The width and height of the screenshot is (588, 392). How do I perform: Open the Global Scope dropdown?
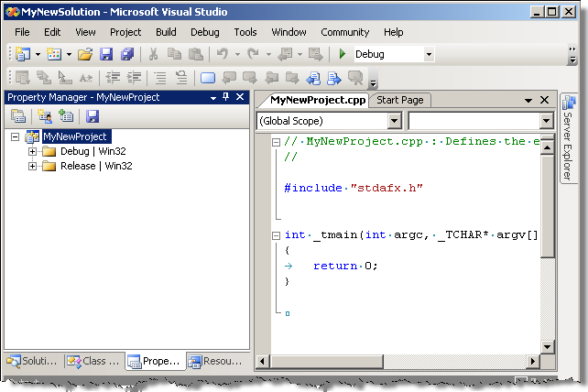395,121
